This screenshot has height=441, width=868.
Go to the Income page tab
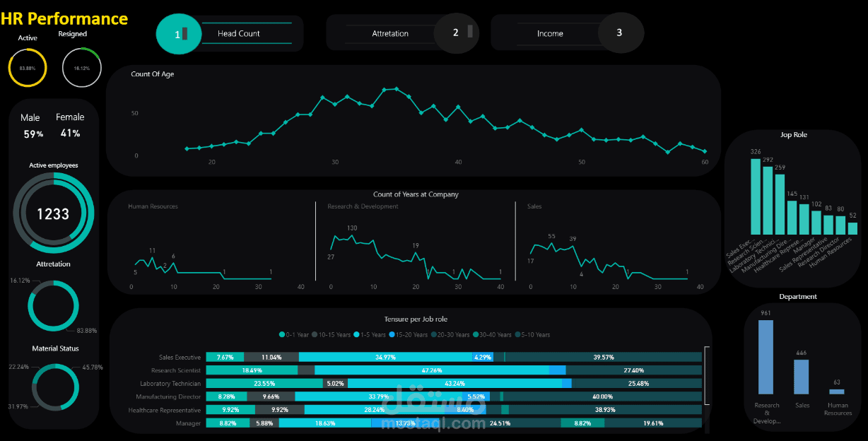pyautogui.click(x=550, y=33)
